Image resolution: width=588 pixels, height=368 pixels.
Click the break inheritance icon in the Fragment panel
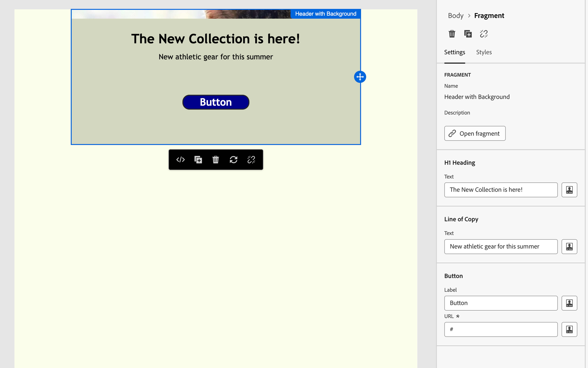tap(484, 34)
